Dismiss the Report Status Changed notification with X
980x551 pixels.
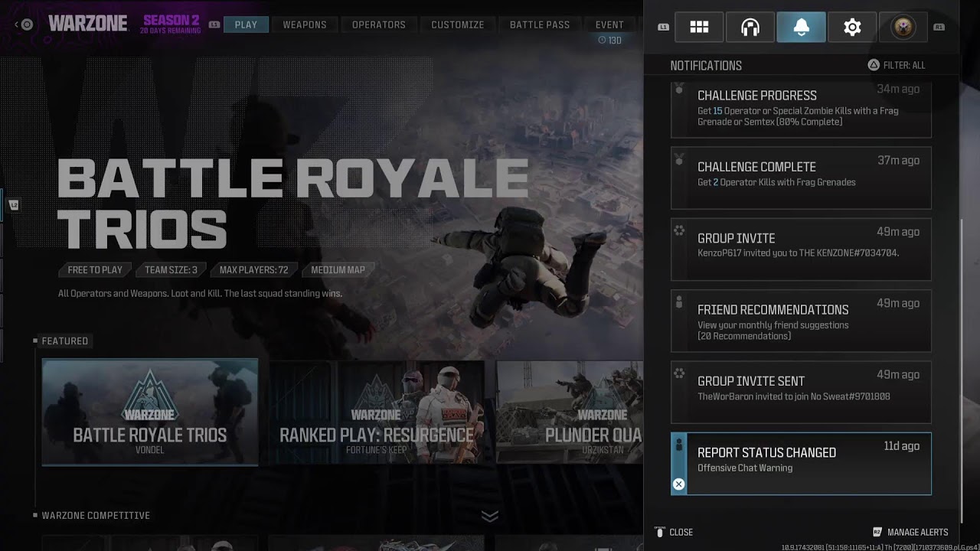(x=678, y=484)
